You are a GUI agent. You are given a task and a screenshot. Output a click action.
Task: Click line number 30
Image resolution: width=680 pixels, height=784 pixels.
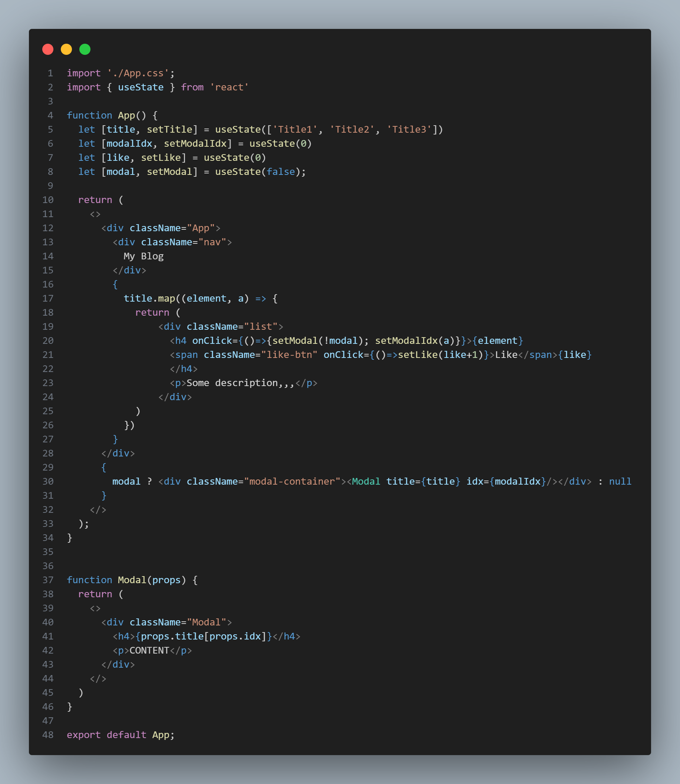click(48, 481)
